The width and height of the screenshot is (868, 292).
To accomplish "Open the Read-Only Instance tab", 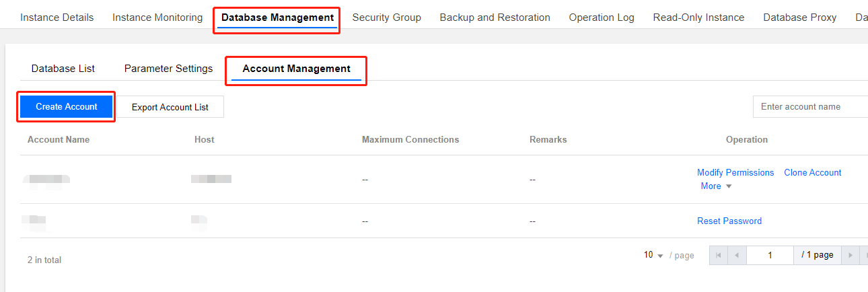I will (698, 17).
